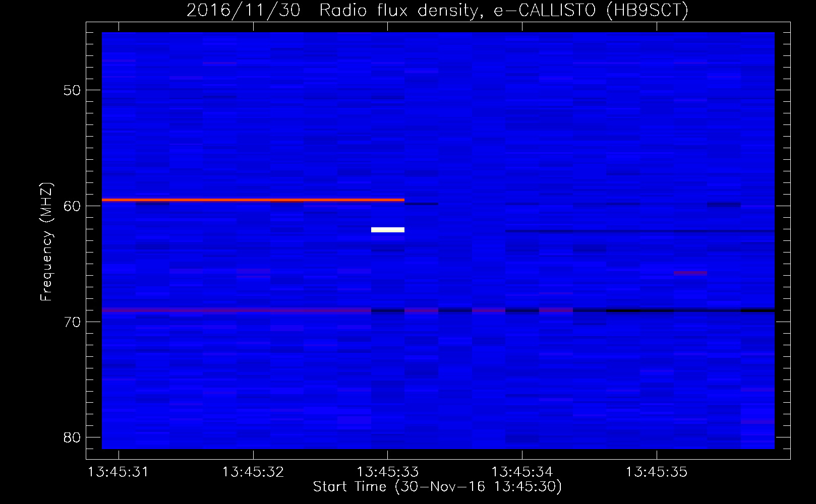Click the time tick label '13:45:33'
The width and height of the screenshot is (816, 504).
pyautogui.click(x=387, y=472)
